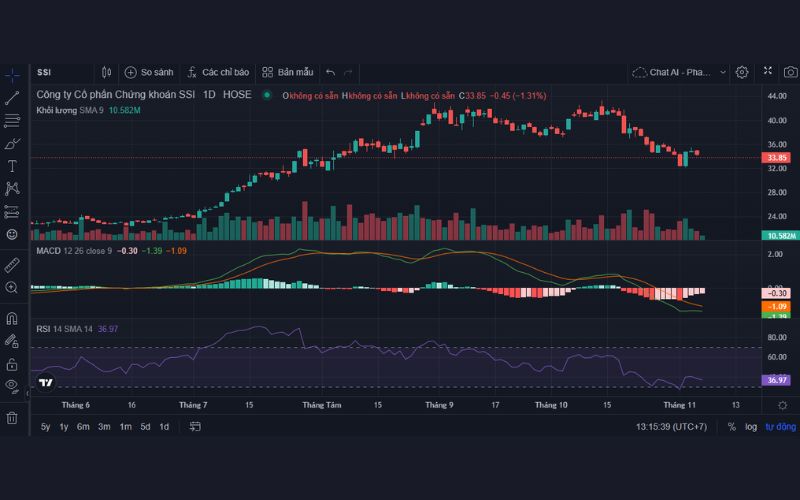
Task: Toggle lock all drawings padlock
Action: pyautogui.click(x=13, y=364)
